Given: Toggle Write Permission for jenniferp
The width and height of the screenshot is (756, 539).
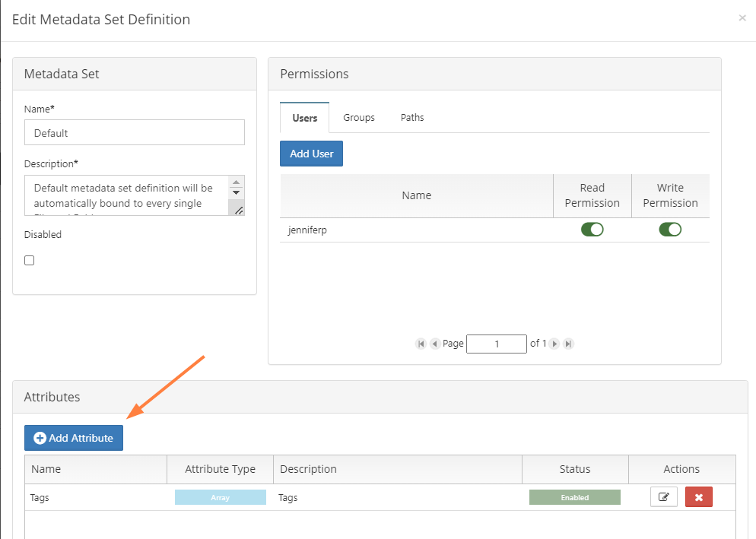Looking at the screenshot, I should [670, 230].
